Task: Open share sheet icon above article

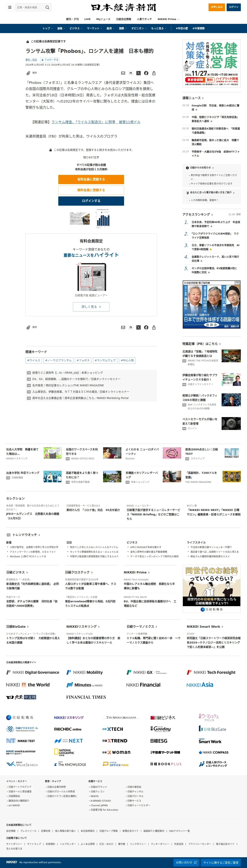Action: point(154,73)
